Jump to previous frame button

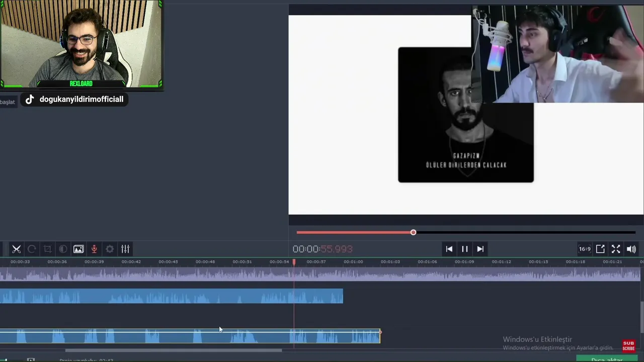coord(449,249)
